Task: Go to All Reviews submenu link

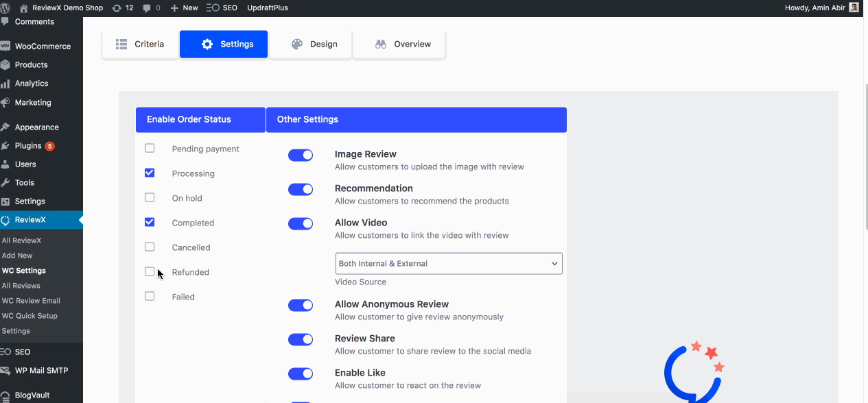Action: [21, 286]
